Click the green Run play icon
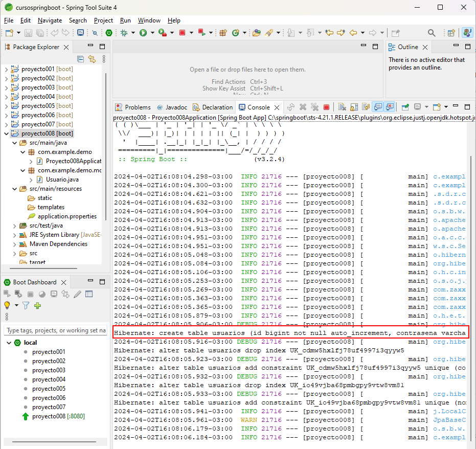476x449 pixels. pos(143,33)
